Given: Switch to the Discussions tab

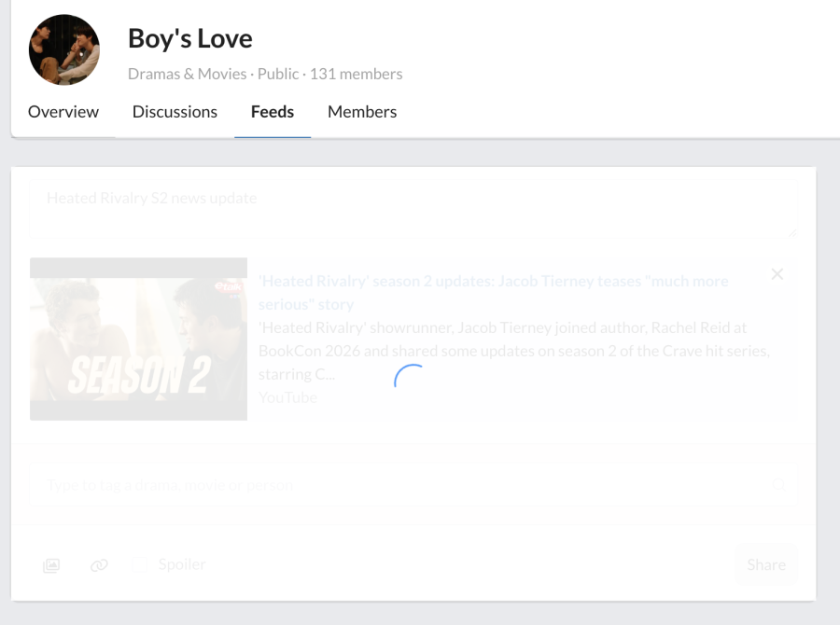Looking at the screenshot, I should (175, 112).
